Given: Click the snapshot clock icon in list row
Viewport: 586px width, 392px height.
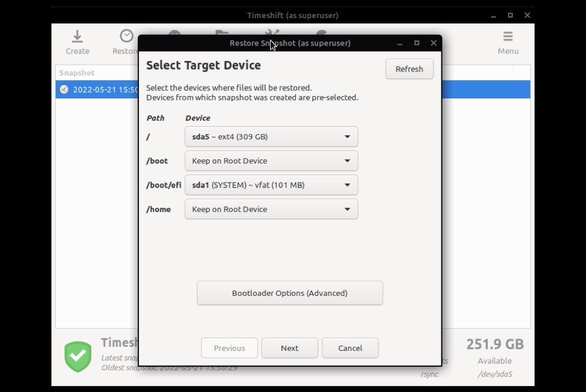Looking at the screenshot, I should pos(64,90).
